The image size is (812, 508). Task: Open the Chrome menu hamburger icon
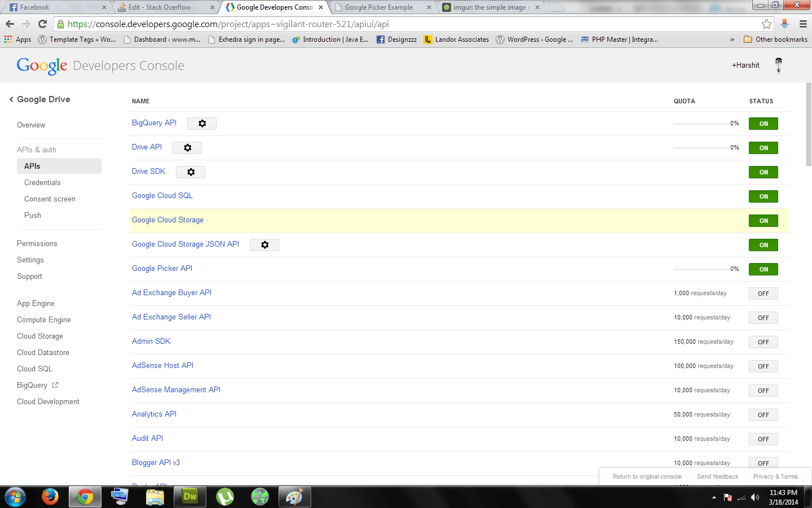(803, 24)
